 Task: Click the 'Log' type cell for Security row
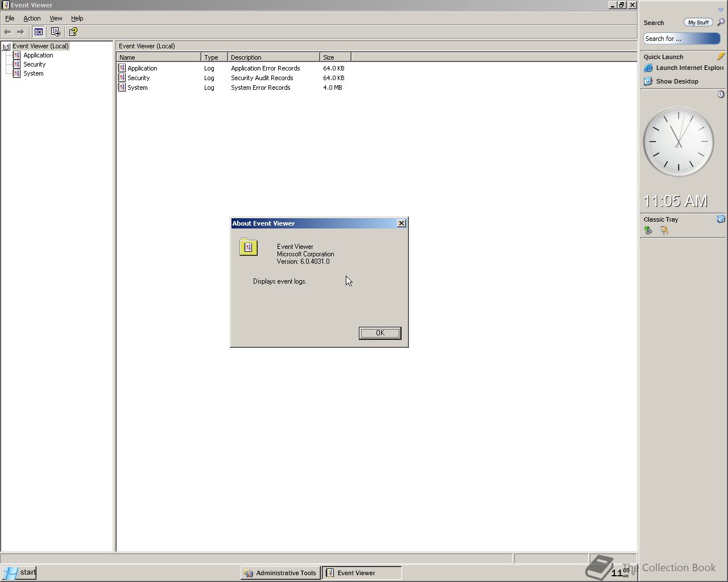click(209, 78)
